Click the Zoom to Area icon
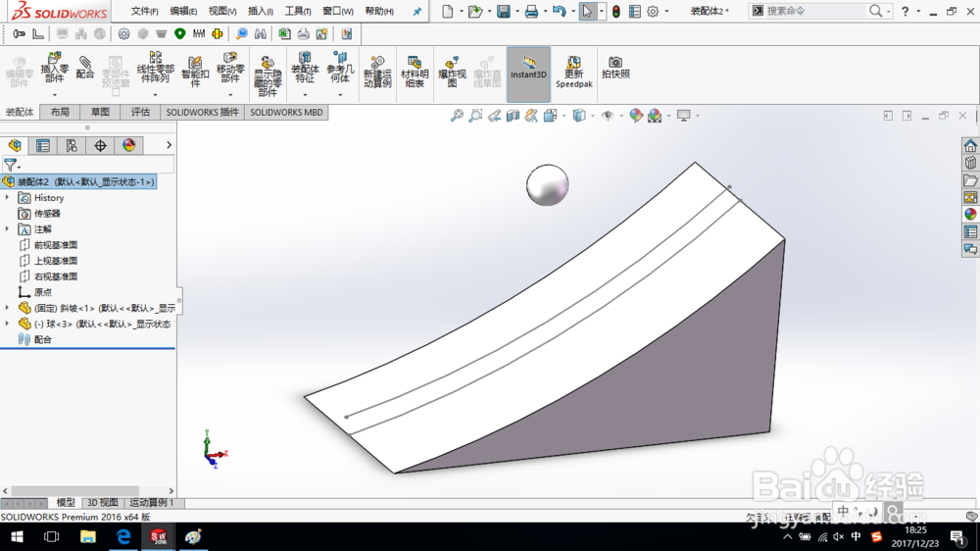Image resolution: width=980 pixels, height=551 pixels. pos(475,116)
